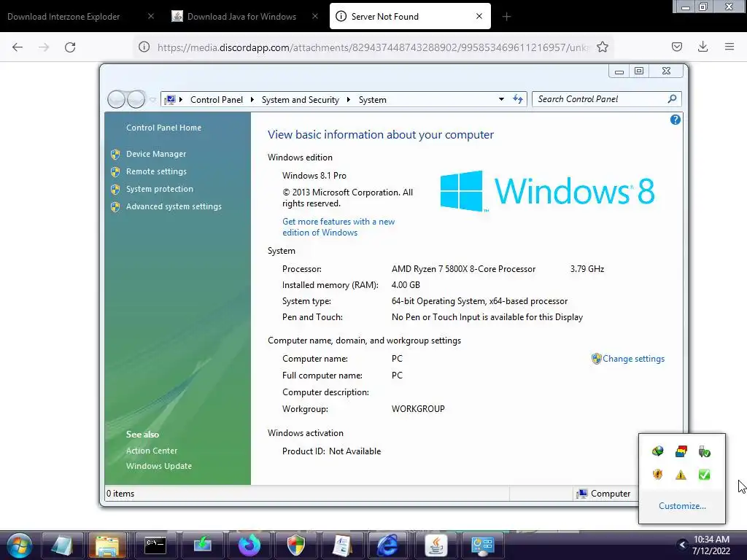Open System protection
The height and width of the screenshot is (560, 747).
coord(160,189)
